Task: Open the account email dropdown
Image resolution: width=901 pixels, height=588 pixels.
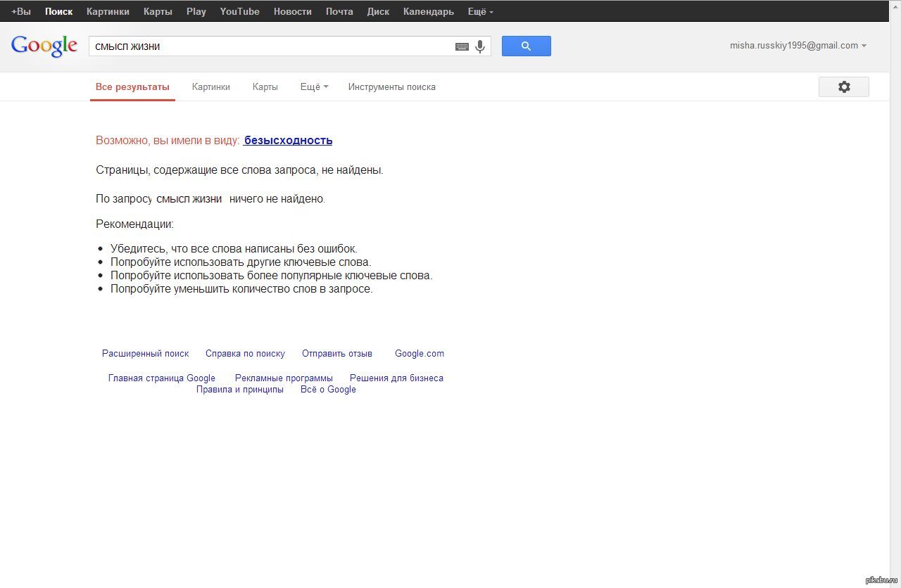Action: [798, 46]
